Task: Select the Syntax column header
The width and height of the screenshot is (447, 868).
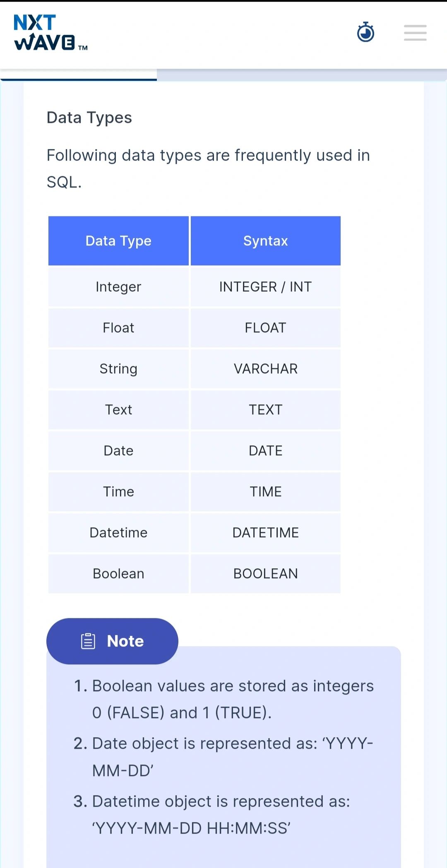Action: coord(265,241)
